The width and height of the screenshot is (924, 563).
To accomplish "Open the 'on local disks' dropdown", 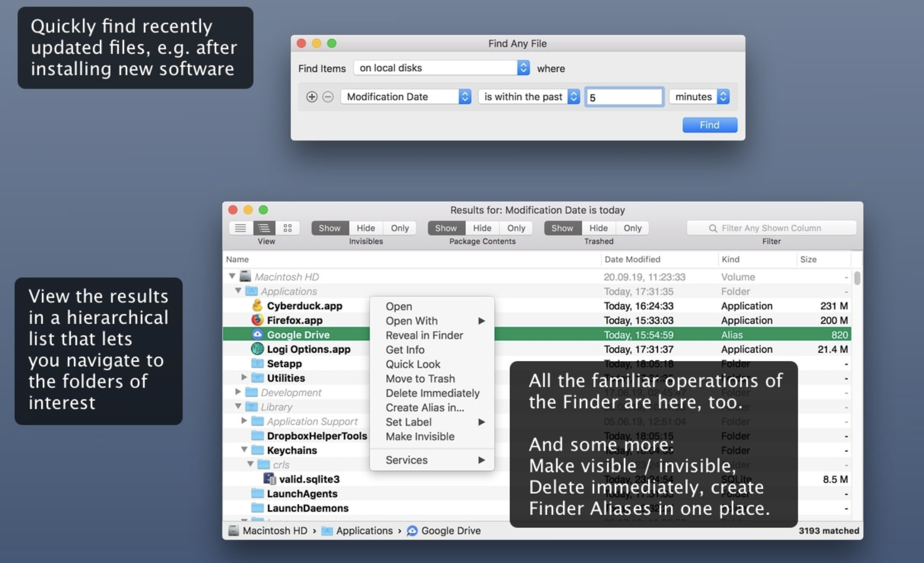I will coord(441,67).
